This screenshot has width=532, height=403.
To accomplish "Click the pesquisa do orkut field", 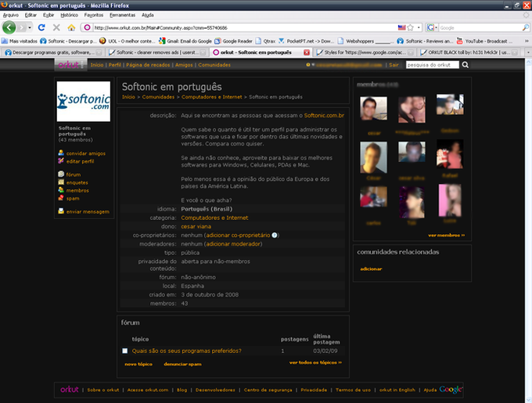I will (x=432, y=65).
